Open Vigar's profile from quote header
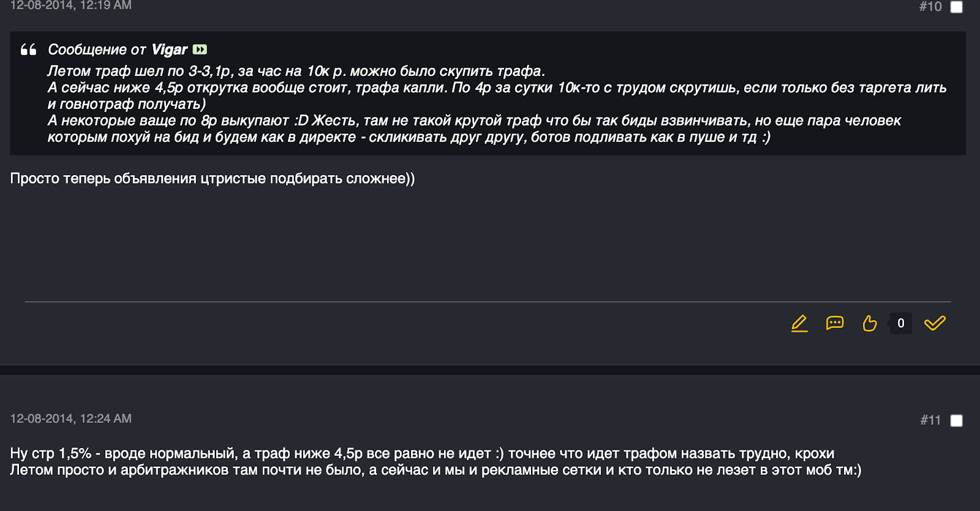Screen dimensions: 980x511 point(169,50)
